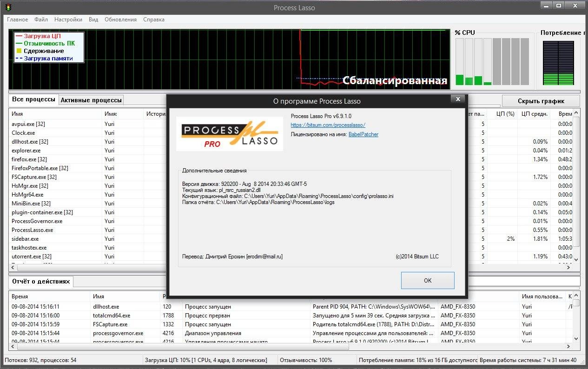Click the Сбалансированная power plan label

(x=395, y=80)
